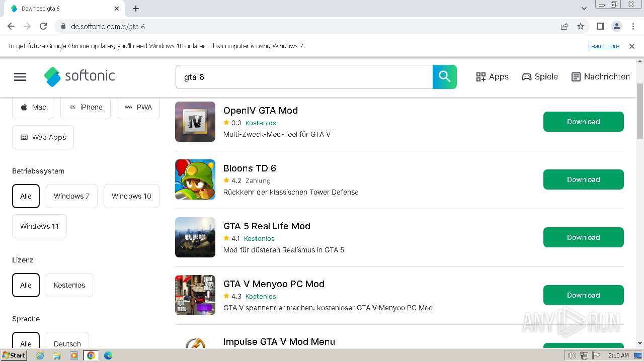Viewport: 644px width, 362px height.
Task: Download Bloons TD 6
Action: pos(584,179)
